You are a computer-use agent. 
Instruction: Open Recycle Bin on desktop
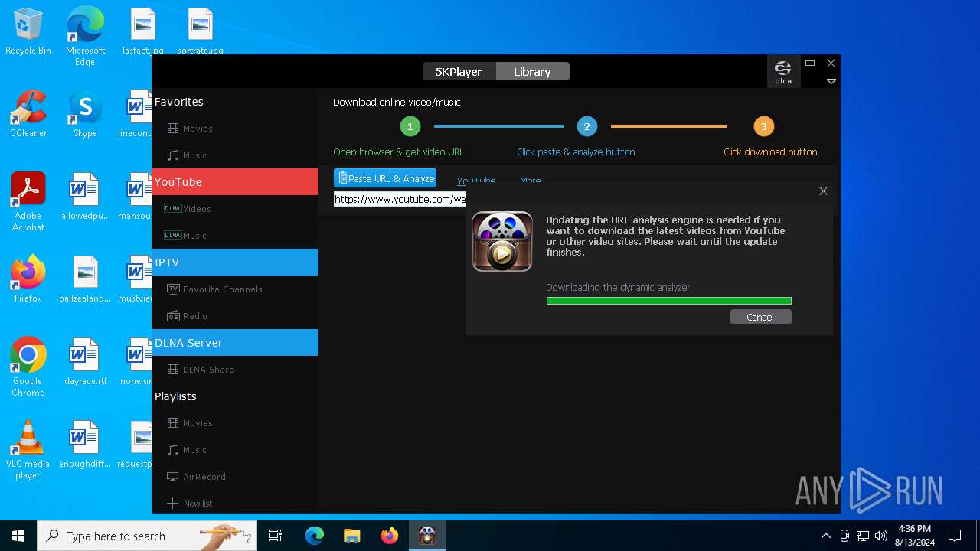28,31
